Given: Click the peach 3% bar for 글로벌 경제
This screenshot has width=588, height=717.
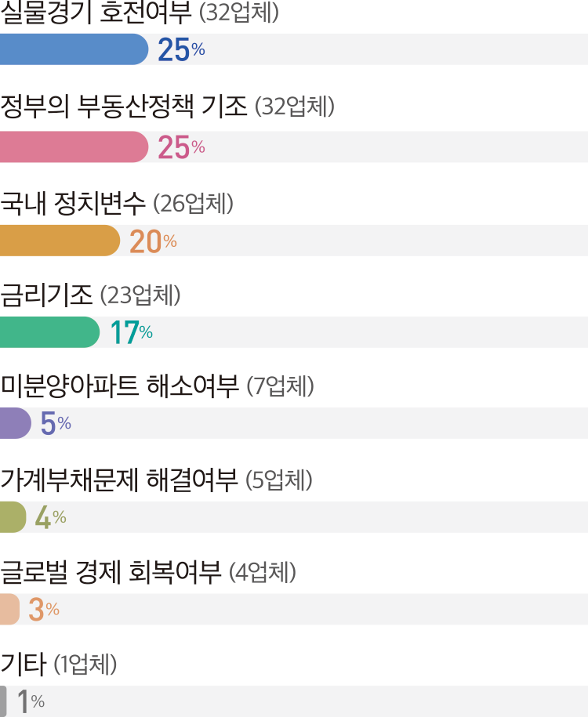Looking at the screenshot, I should (9, 609).
